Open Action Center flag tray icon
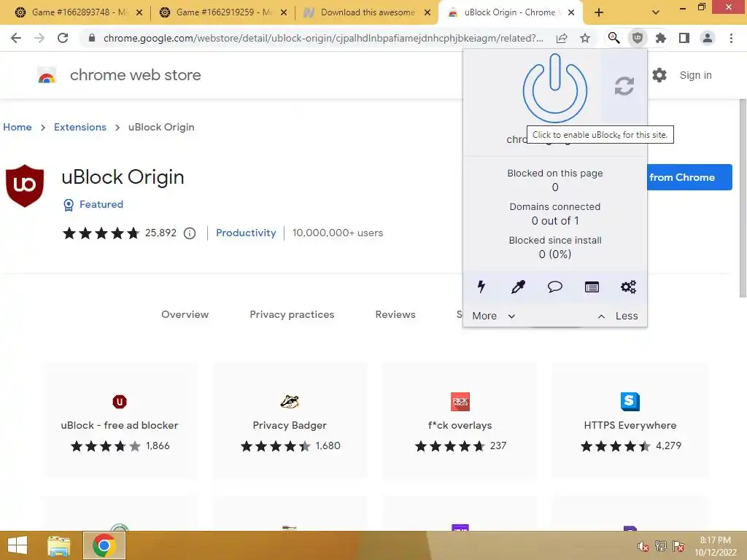This screenshot has width=747, height=560. click(678, 546)
